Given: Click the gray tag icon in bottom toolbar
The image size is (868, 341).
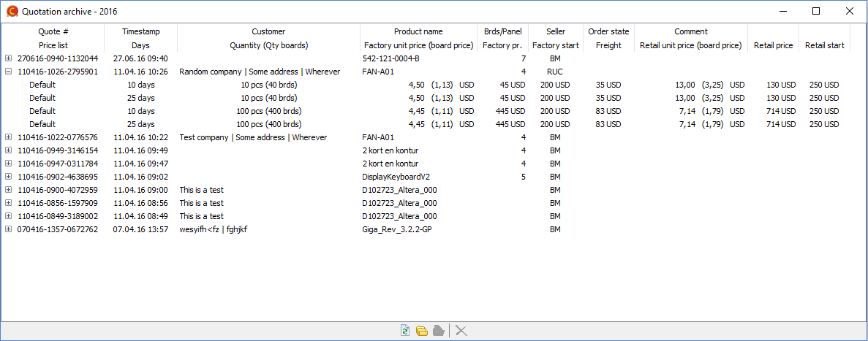Looking at the screenshot, I should click(439, 331).
